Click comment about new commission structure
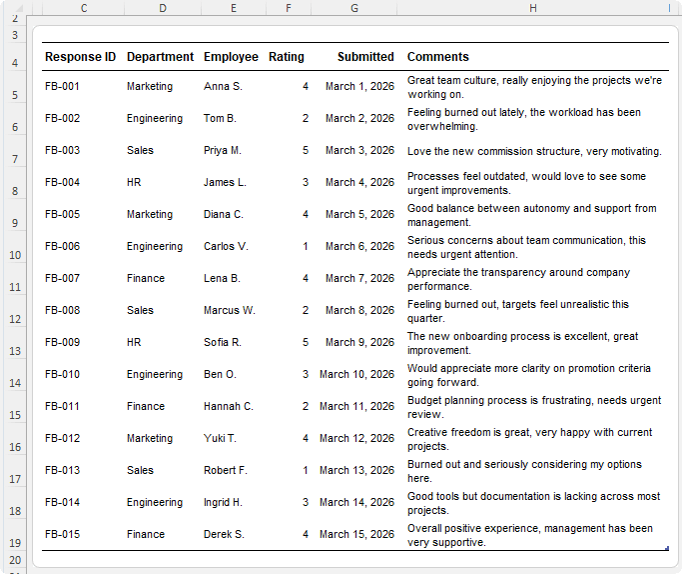 [x=534, y=151]
